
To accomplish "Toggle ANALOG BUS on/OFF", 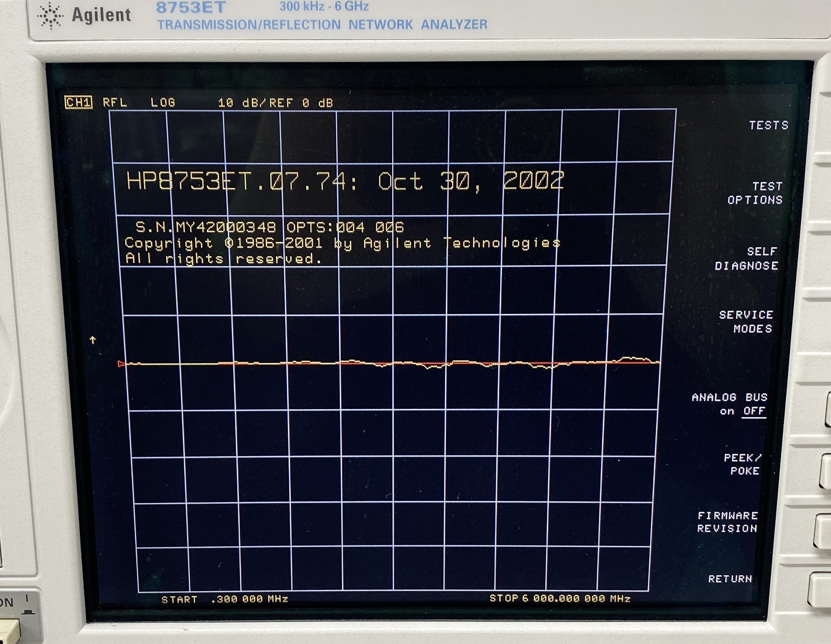I will 730,404.
